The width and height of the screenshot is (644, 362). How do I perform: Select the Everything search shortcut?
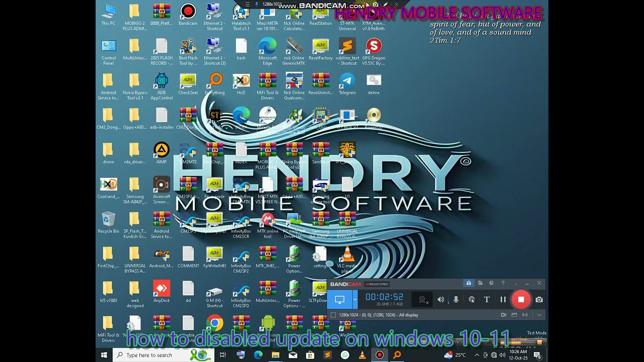coord(215,84)
